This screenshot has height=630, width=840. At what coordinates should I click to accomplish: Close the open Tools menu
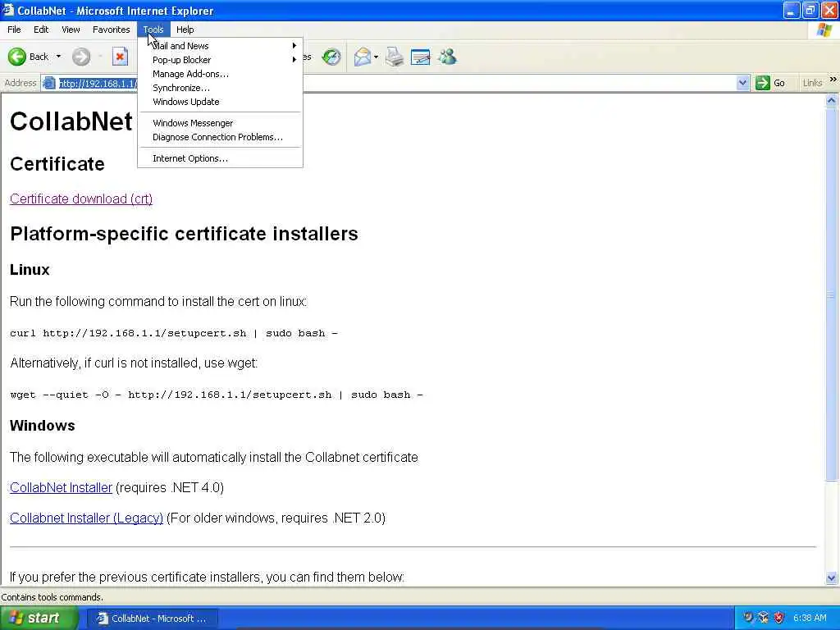pyautogui.click(x=153, y=30)
